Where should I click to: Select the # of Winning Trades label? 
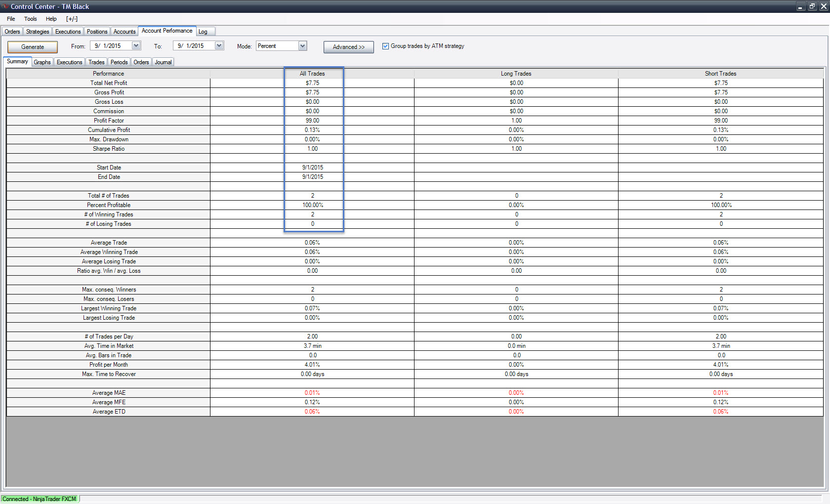(x=109, y=214)
